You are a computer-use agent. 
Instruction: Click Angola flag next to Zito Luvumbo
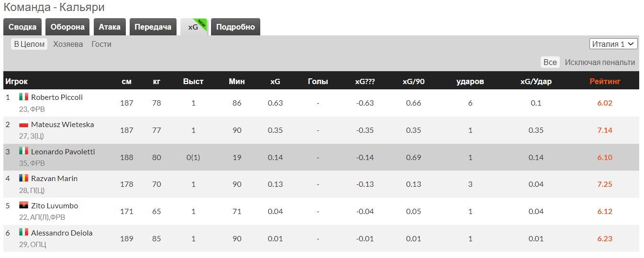click(x=23, y=205)
